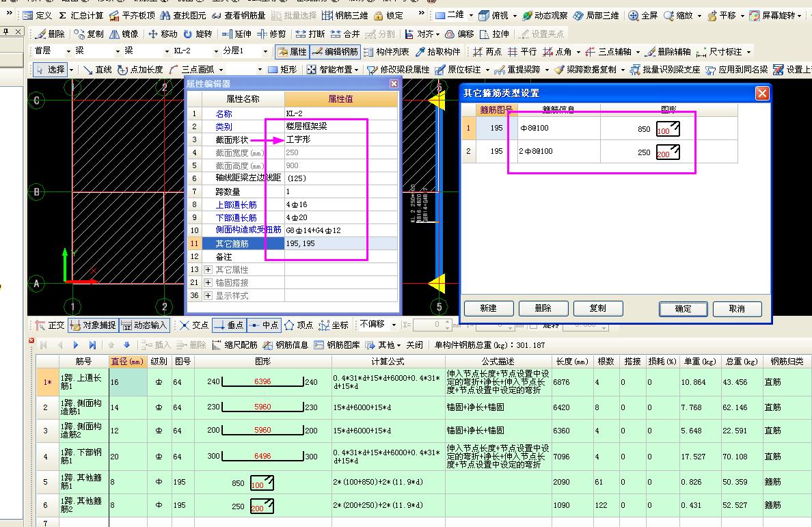This screenshot has width=812, height=527.
Task: Click 原位标注 in-place annotation
Action: click(x=459, y=69)
